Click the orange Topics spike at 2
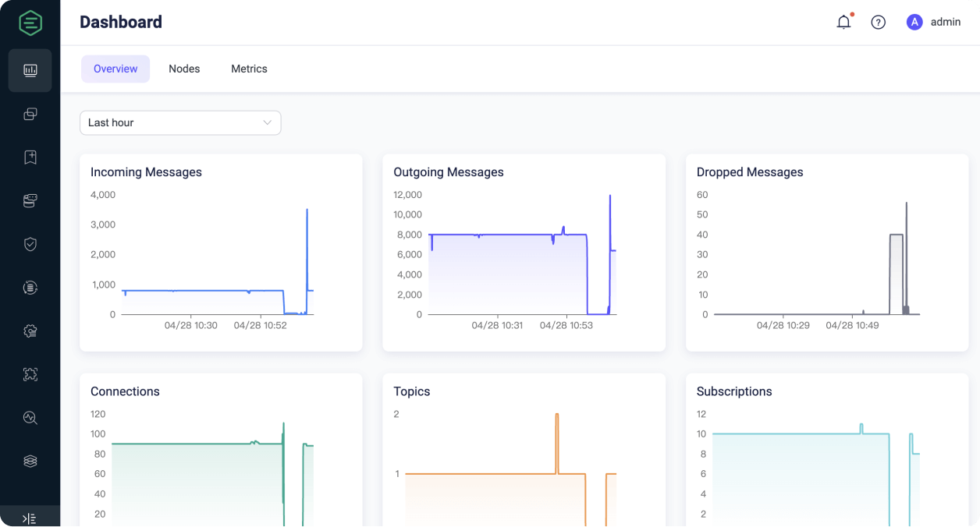Image resolution: width=980 pixels, height=527 pixels. [557, 416]
